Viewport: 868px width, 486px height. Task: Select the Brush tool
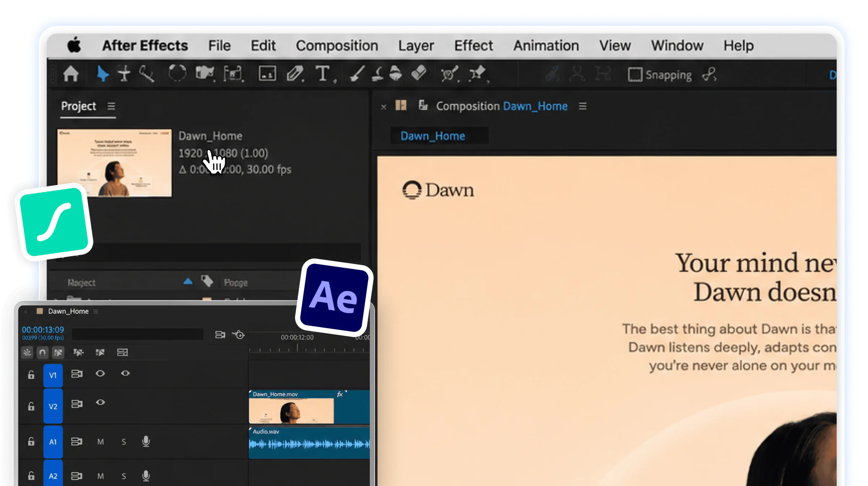pos(357,74)
